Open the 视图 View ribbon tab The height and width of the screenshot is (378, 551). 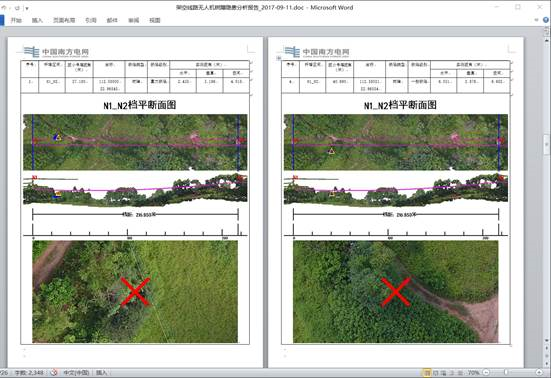[155, 20]
